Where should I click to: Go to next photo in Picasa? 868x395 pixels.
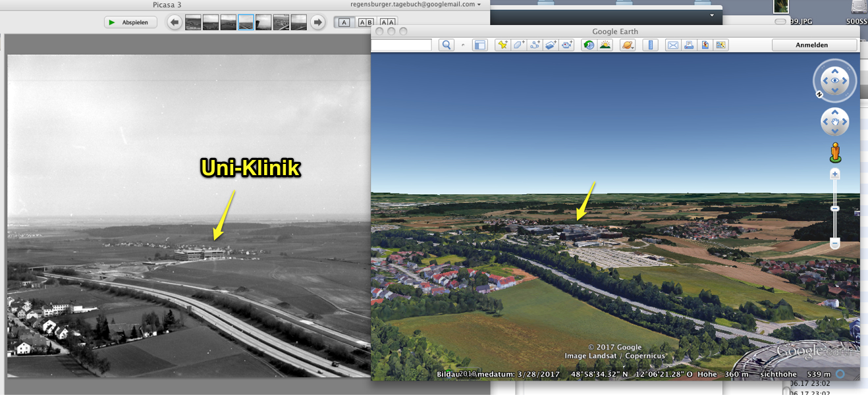[x=317, y=22]
